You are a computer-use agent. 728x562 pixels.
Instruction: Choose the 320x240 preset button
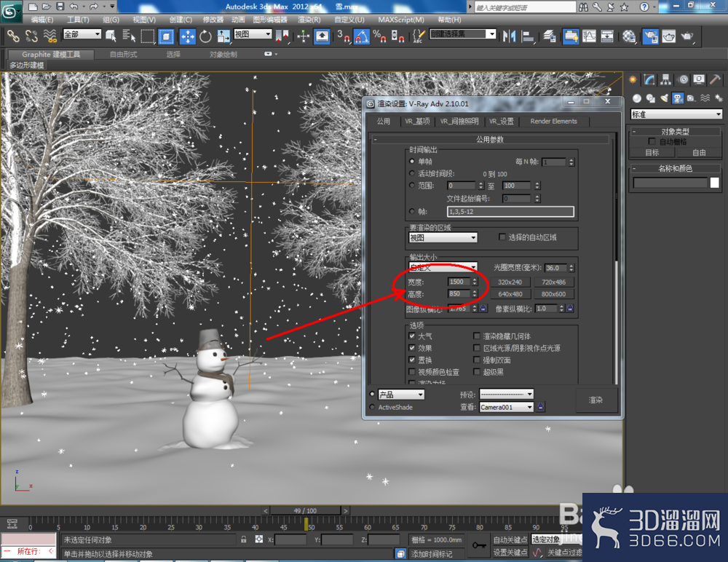[x=510, y=282]
